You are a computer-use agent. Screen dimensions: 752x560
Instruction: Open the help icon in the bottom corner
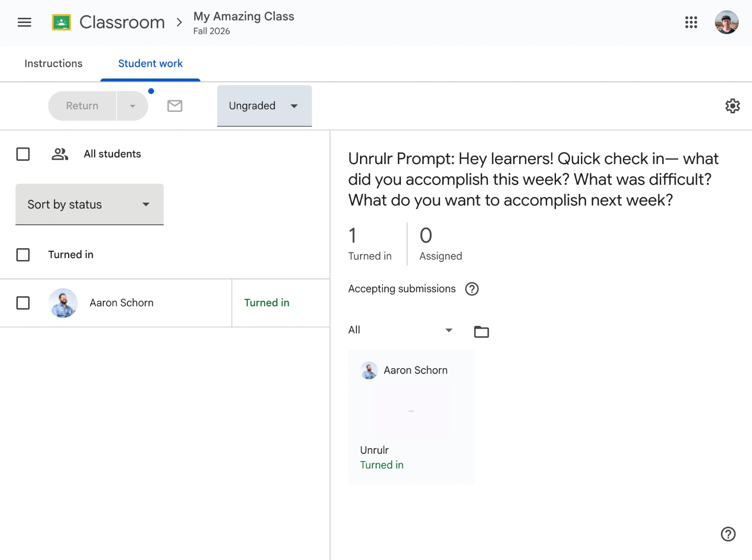tap(728, 535)
